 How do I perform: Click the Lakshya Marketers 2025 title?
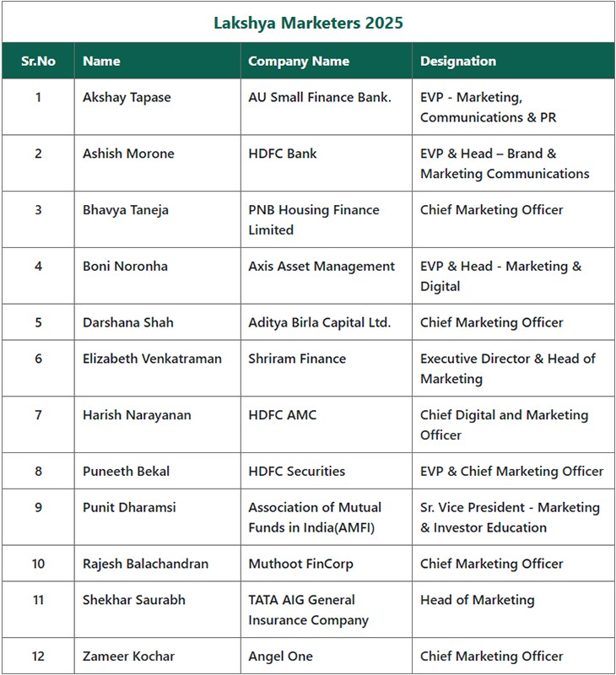(308, 23)
